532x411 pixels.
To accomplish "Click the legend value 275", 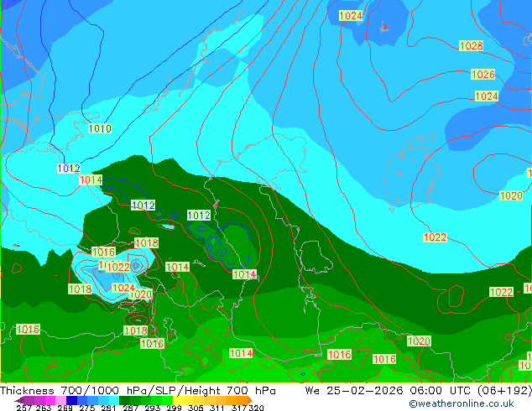I will pos(87,408).
